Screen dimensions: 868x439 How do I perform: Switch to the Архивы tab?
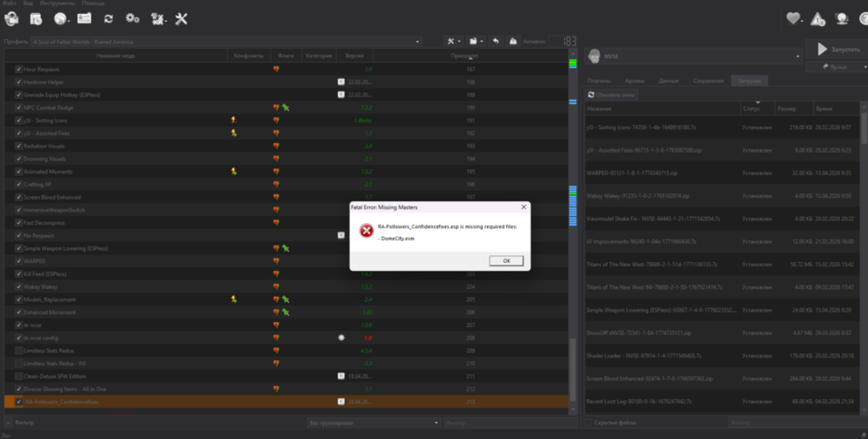pos(635,81)
